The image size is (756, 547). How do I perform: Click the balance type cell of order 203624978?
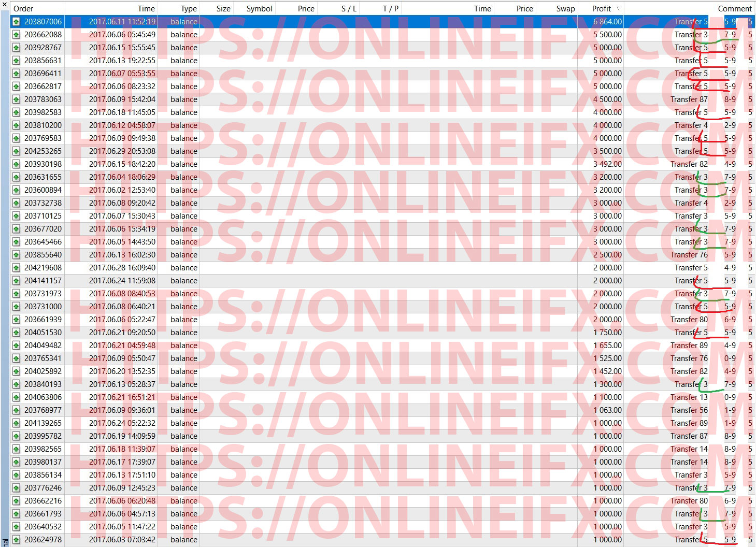pyautogui.click(x=184, y=540)
